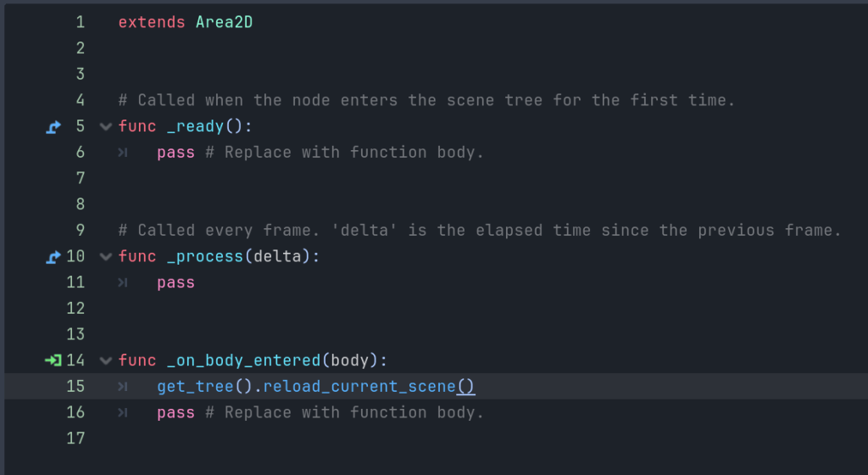Click line number 15 in the gutter
This screenshot has width=868, height=475.
point(75,387)
